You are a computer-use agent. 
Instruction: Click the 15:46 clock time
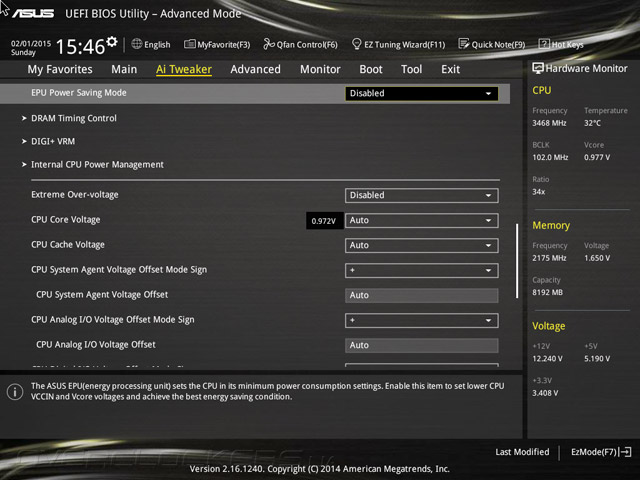coord(80,47)
